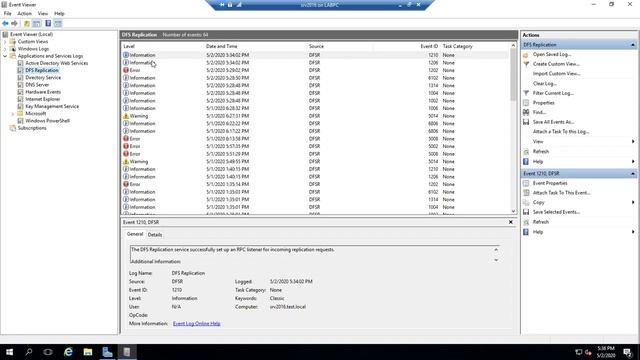
Task: Click the network icon in the system tray
Action: [x=578, y=352]
